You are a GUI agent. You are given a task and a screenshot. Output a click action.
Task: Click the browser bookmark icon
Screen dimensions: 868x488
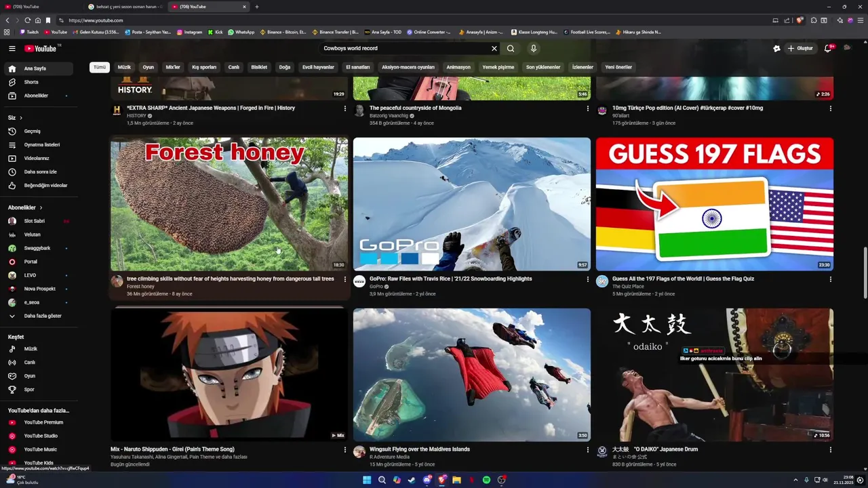click(48, 20)
